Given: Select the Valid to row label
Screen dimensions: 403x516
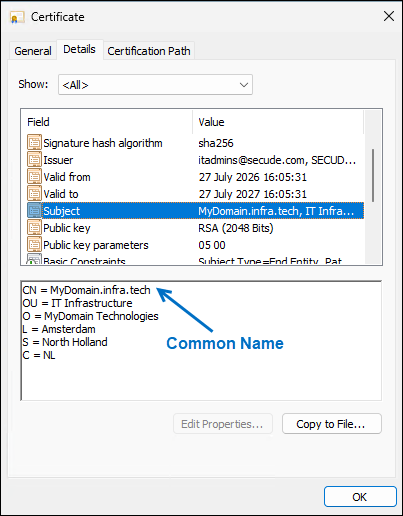Looking at the screenshot, I should click(x=61, y=194).
